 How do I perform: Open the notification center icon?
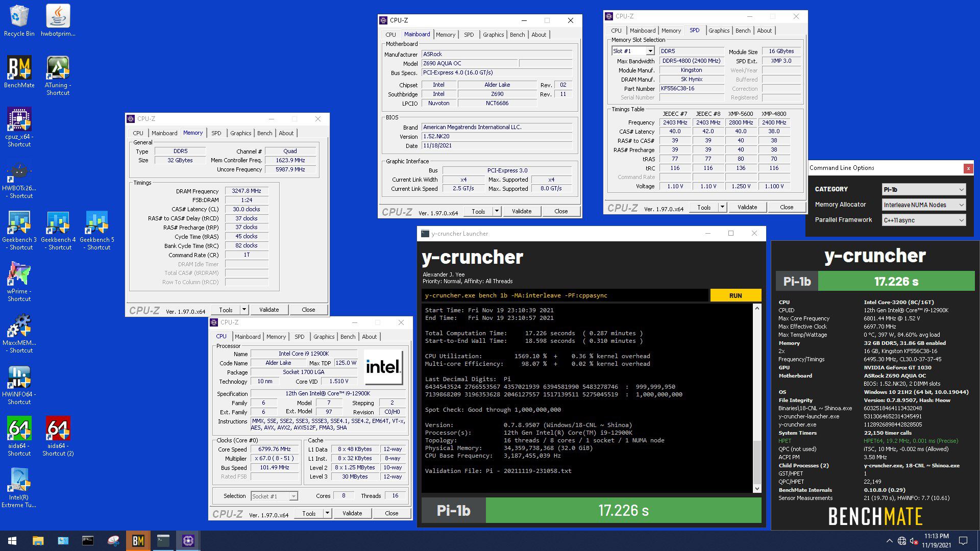pos(963,541)
